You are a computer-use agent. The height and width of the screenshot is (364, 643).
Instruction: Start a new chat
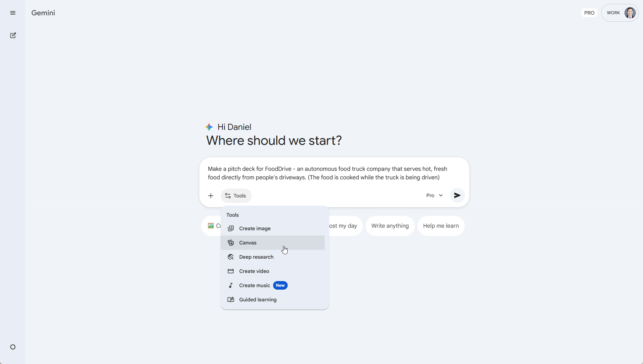(13, 36)
